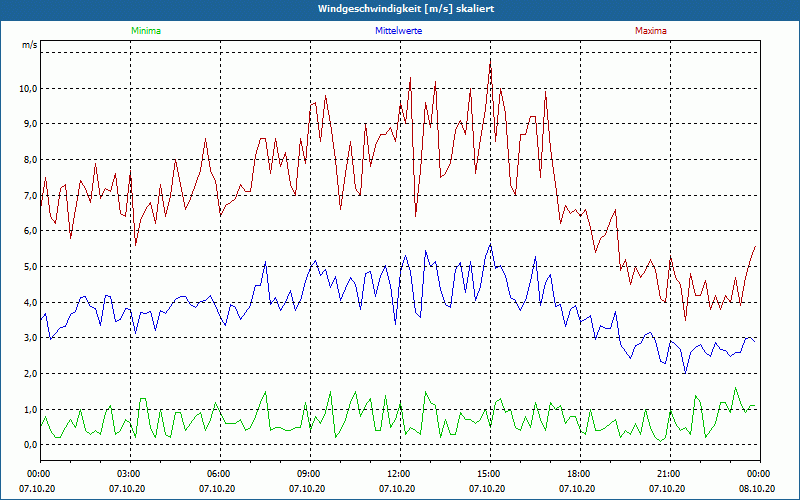
Task: Click the '00:00' time label dated 07.10.20
Action: pyautogui.click(x=37, y=474)
